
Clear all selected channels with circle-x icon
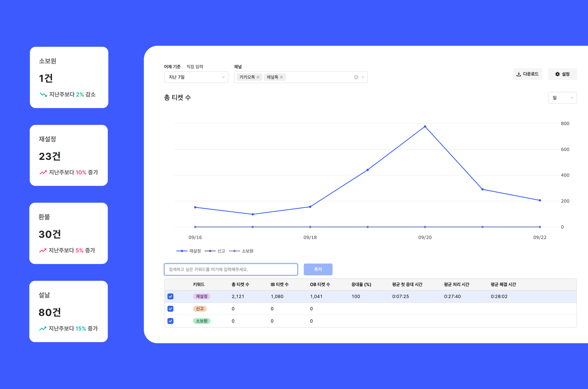(356, 77)
